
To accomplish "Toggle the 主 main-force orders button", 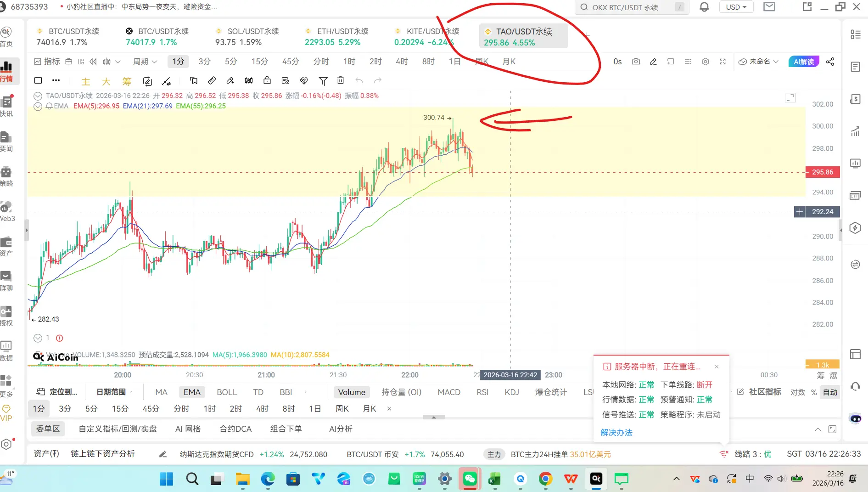I will pyautogui.click(x=86, y=81).
